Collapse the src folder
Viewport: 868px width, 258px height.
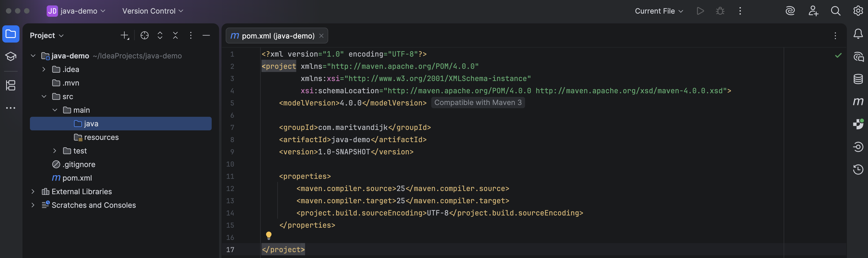(x=44, y=97)
